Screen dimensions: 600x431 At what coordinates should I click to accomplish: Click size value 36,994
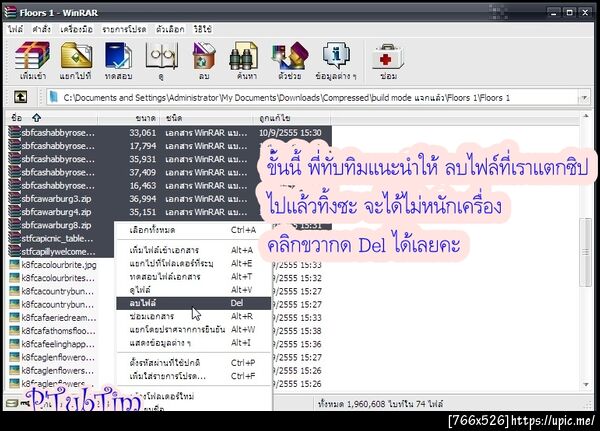pyautogui.click(x=142, y=199)
